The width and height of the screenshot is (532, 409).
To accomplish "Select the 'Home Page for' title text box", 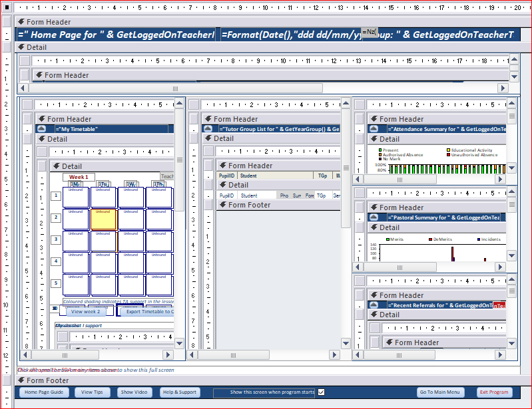I will (116, 35).
